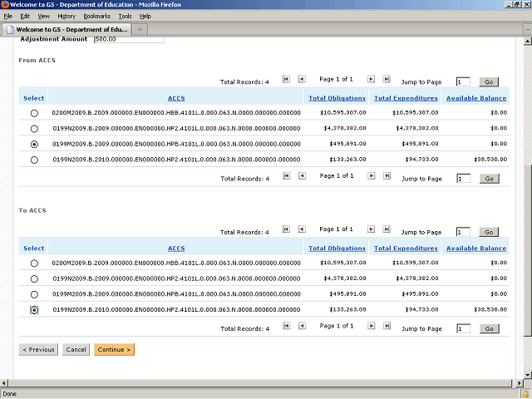This screenshot has width=532, height=399.
Task: Click previous page arrow above To ACCS table
Action: (x=301, y=230)
